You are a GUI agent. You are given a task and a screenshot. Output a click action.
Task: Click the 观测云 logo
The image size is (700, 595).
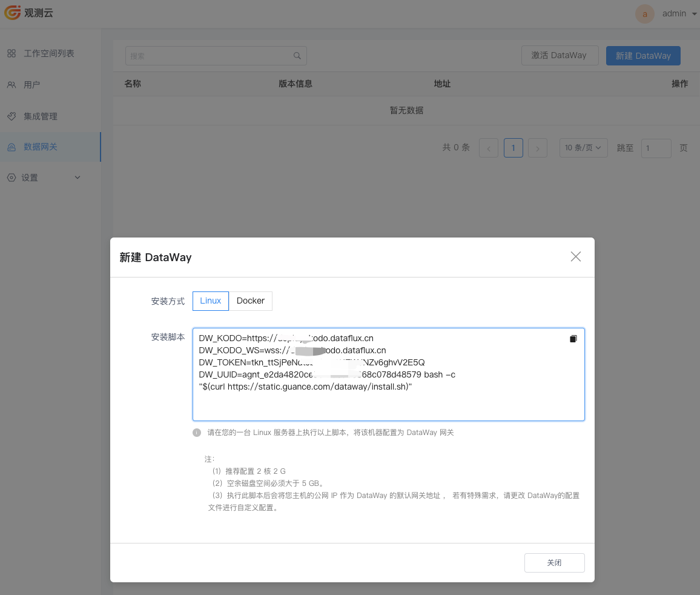pyautogui.click(x=28, y=13)
